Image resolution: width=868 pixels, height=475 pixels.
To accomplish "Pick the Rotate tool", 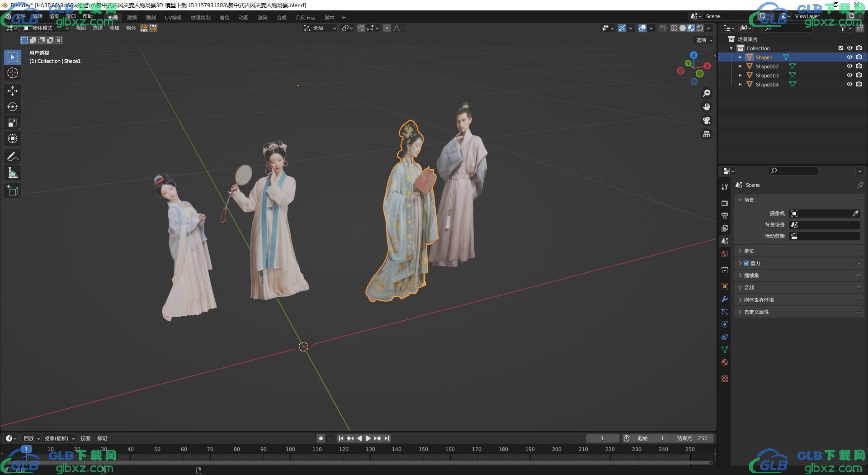I will [13, 107].
